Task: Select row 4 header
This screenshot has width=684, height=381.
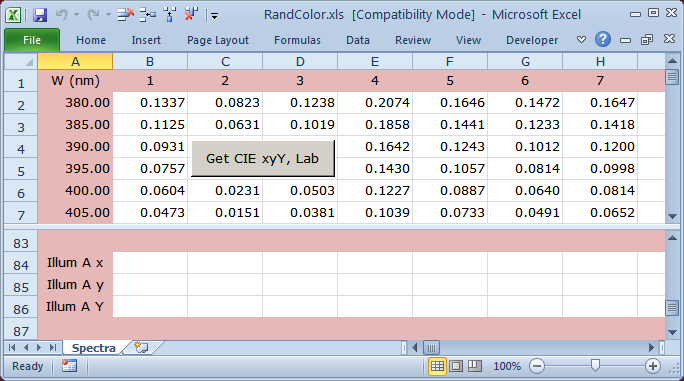Action: pos(21,148)
